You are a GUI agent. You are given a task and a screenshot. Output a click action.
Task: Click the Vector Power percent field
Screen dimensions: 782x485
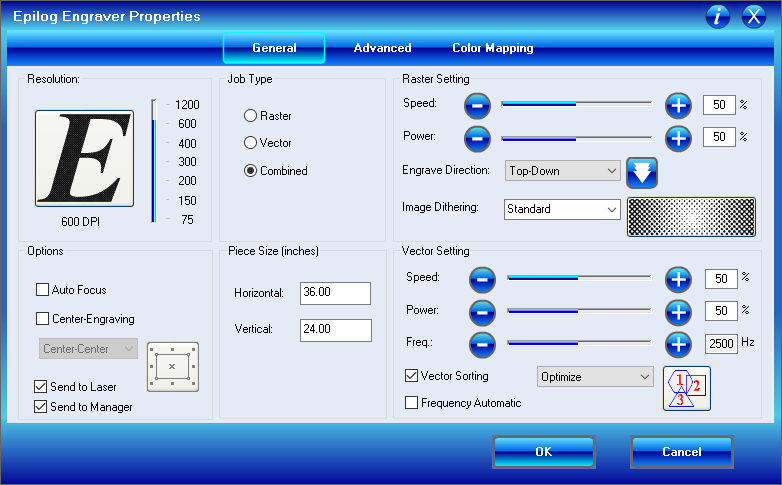tap(721, 311)
